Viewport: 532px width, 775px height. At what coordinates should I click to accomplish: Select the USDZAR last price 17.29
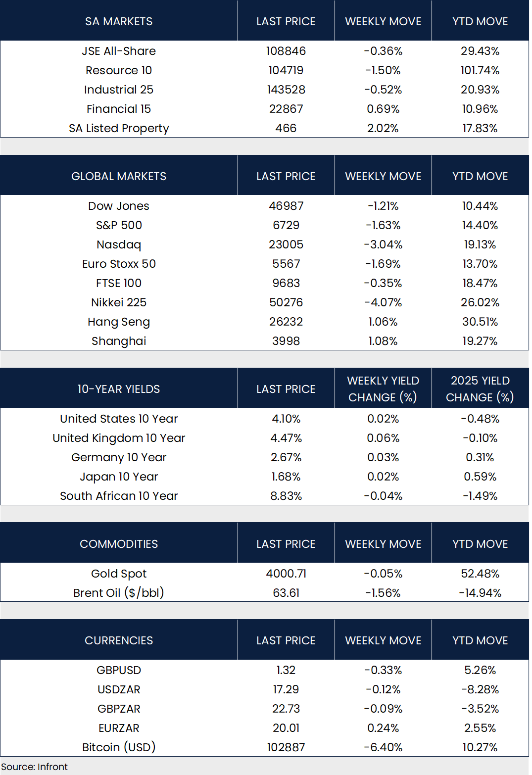[286, 689]
